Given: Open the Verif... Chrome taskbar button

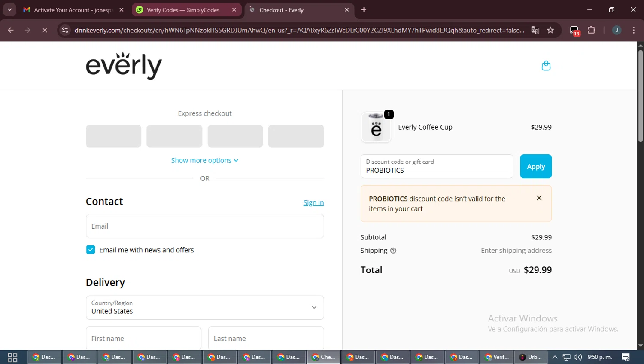Looking at the screenshot, I should 497,357.
